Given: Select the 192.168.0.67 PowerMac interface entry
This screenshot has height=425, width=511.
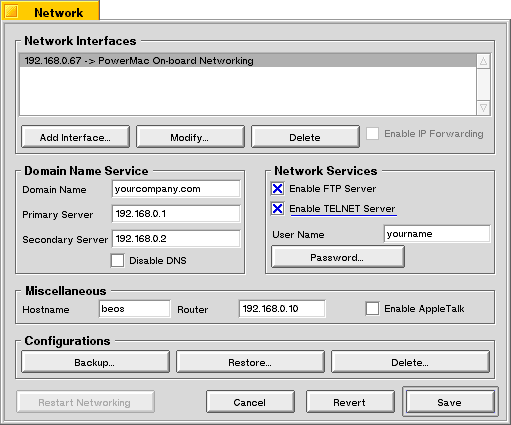Looking at the screenshot, I should coord(248,61).
